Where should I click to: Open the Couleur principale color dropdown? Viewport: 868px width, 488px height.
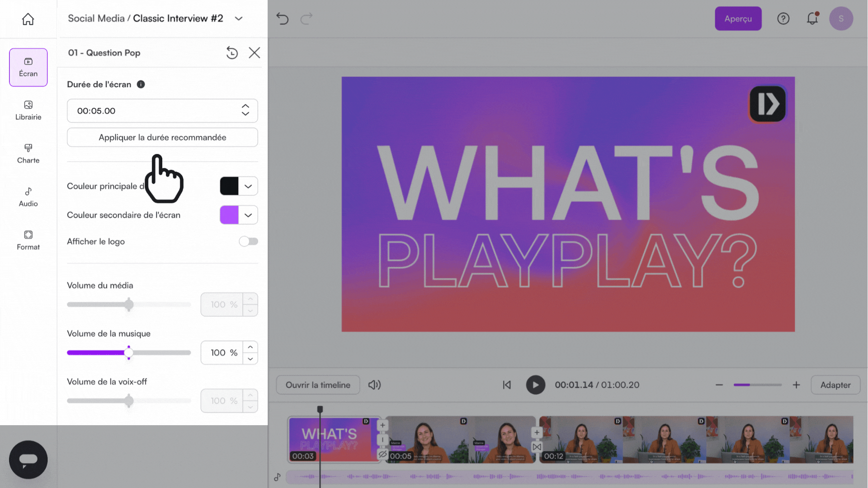248,186
